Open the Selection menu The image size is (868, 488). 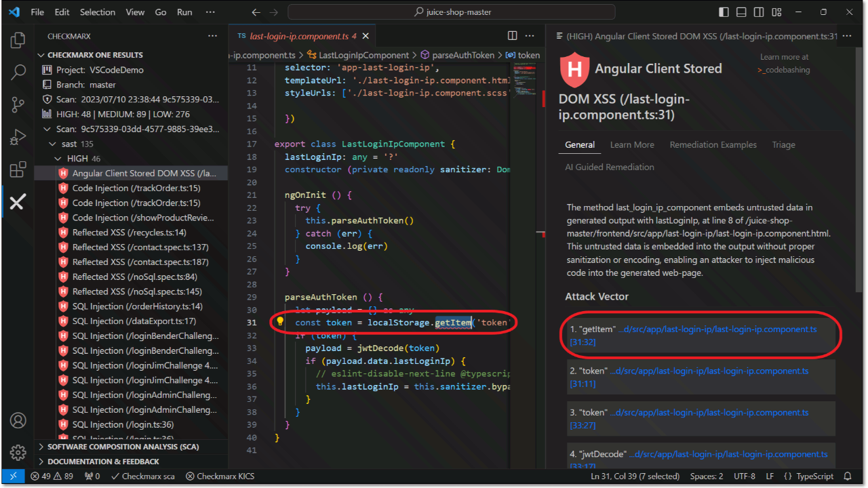click(x=98, y=12)
